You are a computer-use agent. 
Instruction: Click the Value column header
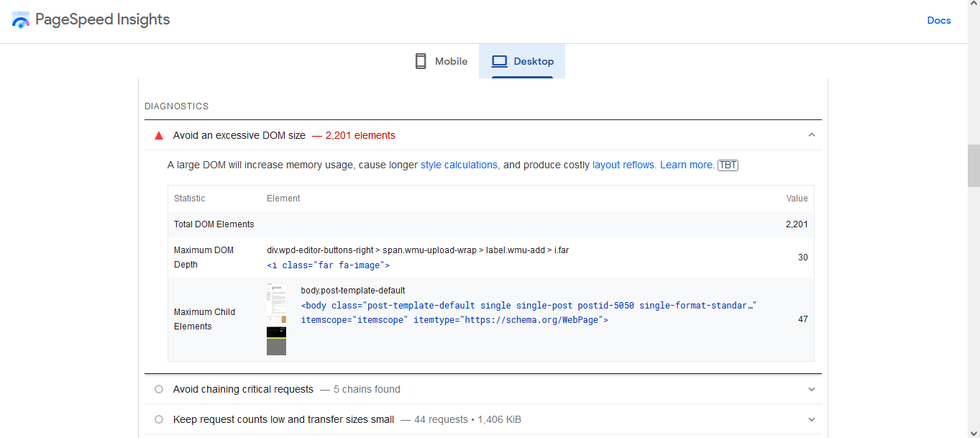797,199
